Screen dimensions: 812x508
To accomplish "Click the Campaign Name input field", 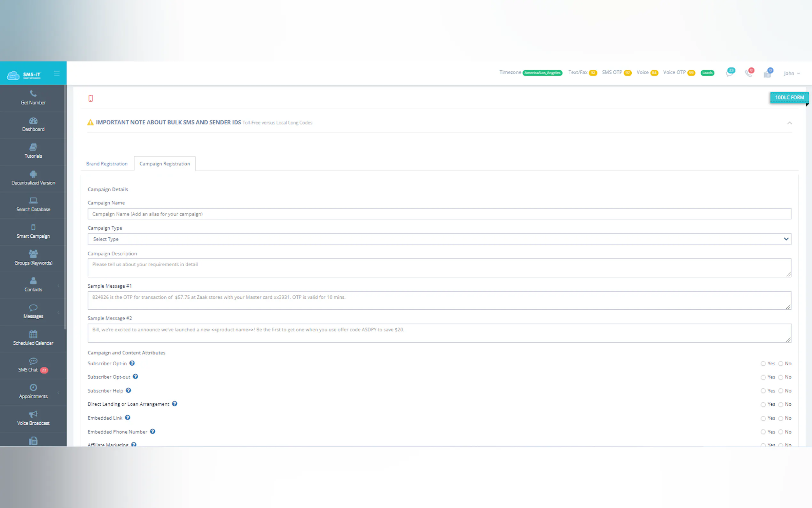I will [439, 214].
